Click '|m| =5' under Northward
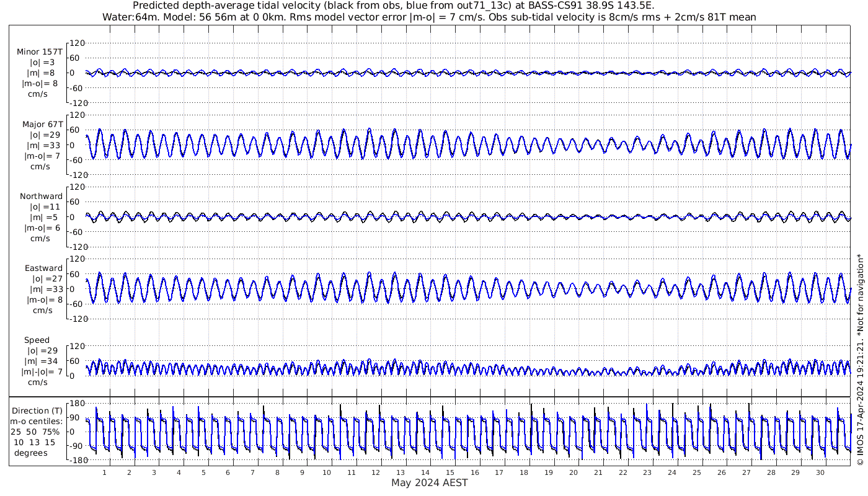The height and width of the screenshot is (496, 868). [43, 217]
